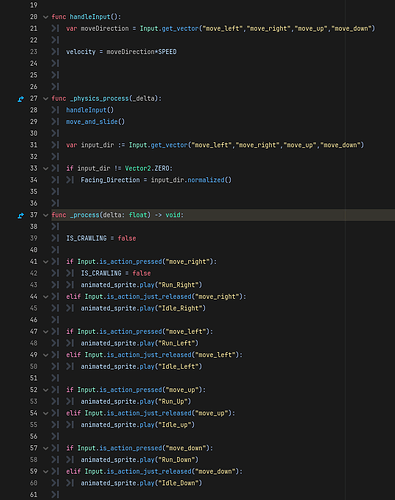Fold the if move_right block on line 41

click(x=46, y=262)
